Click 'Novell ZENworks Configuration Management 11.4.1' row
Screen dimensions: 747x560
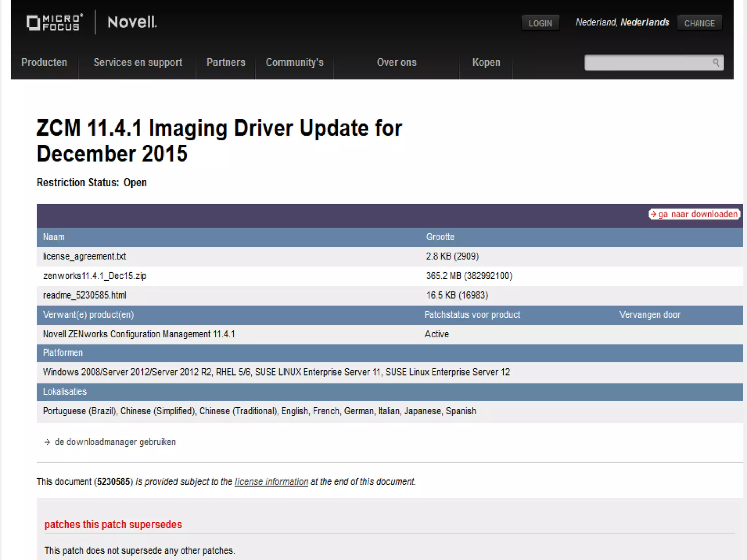390,334
